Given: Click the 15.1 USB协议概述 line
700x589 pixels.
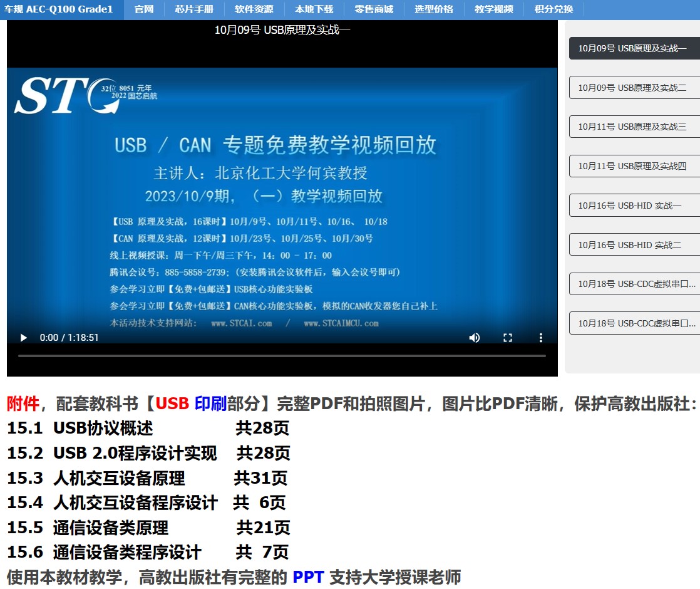Looking at the screenshot, I should coord(148,428).
